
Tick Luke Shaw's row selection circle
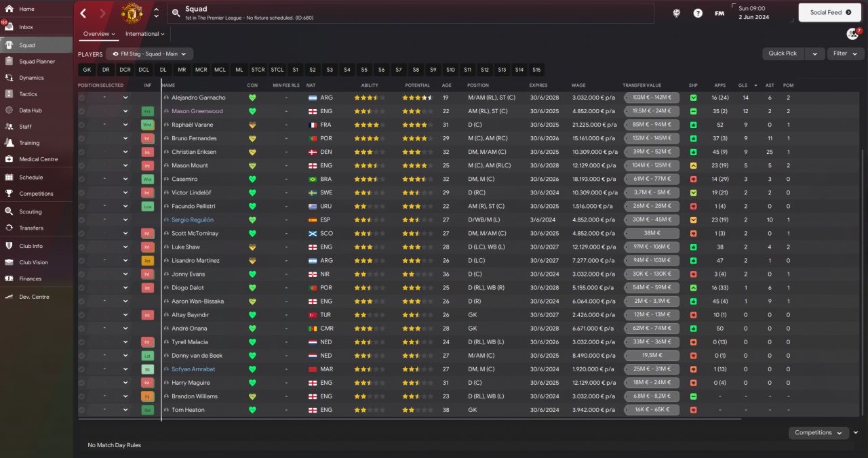[82, 247]
